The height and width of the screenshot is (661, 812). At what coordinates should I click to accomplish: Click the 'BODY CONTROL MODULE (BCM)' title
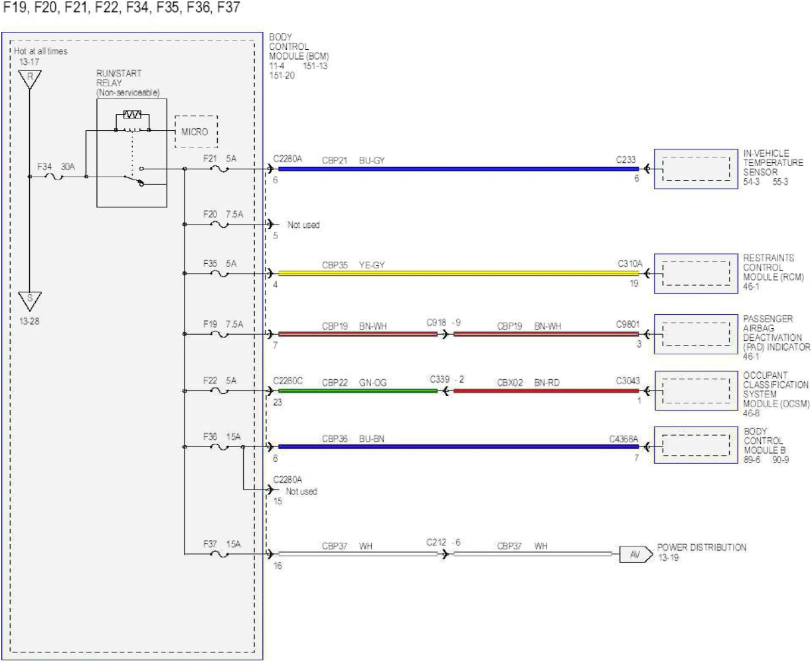299,47
